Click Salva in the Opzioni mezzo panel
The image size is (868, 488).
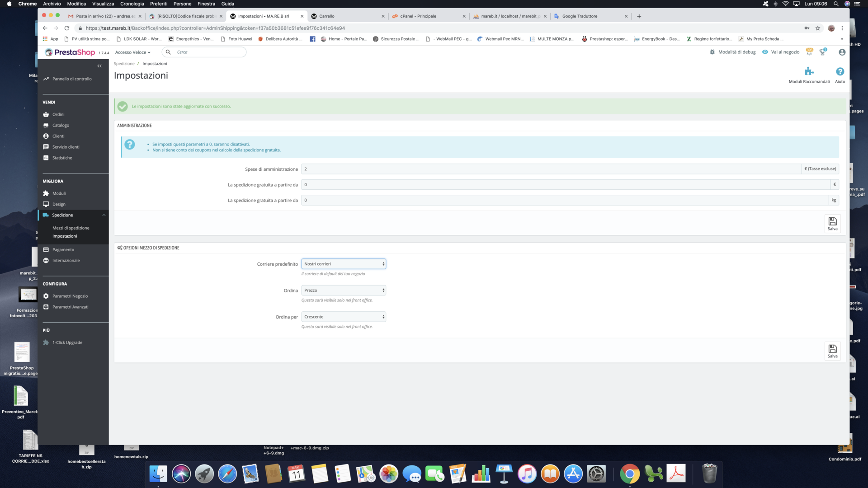pyautogui.click(x=832, y=351)
